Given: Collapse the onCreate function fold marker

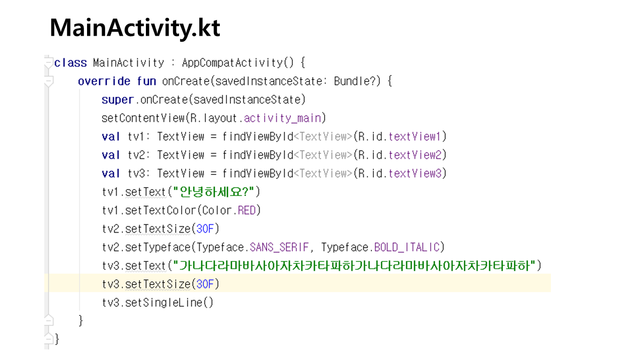Looking at the screenshot, I should [x=48, y=81].
